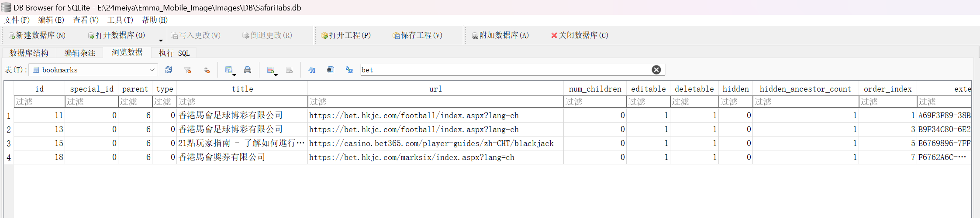This screenshot has width=980, height=218.
Task: Clear the 'bet' search field
Action: (x=656, y=70)
